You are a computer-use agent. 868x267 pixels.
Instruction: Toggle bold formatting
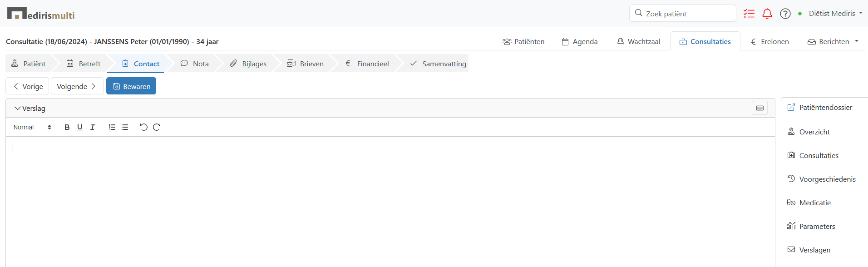click(x=67, y=127)
